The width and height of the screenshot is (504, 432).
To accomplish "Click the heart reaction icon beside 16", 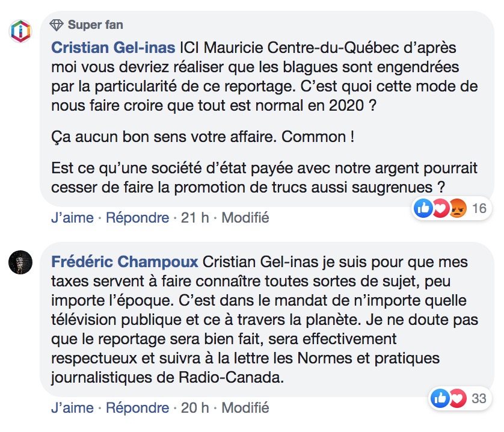I will point(441,209).
